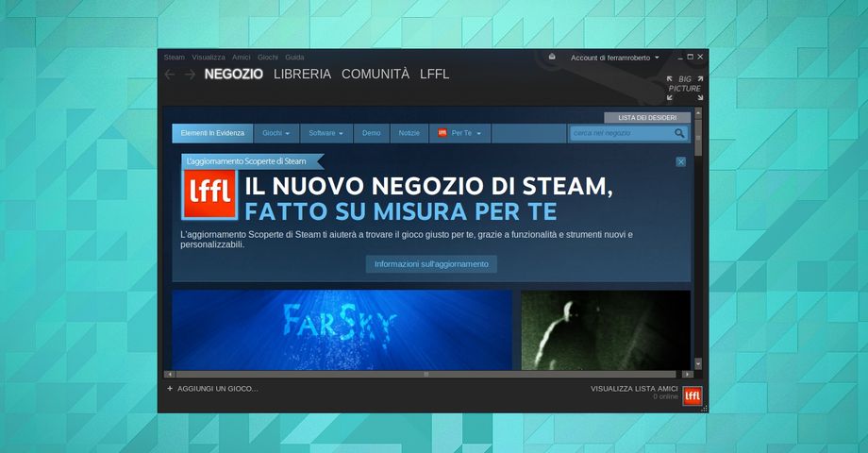The width and height of the screenshot is (868, 453).
Task: Open the notifications inbox icon
Action: click(x=552, y=57)
